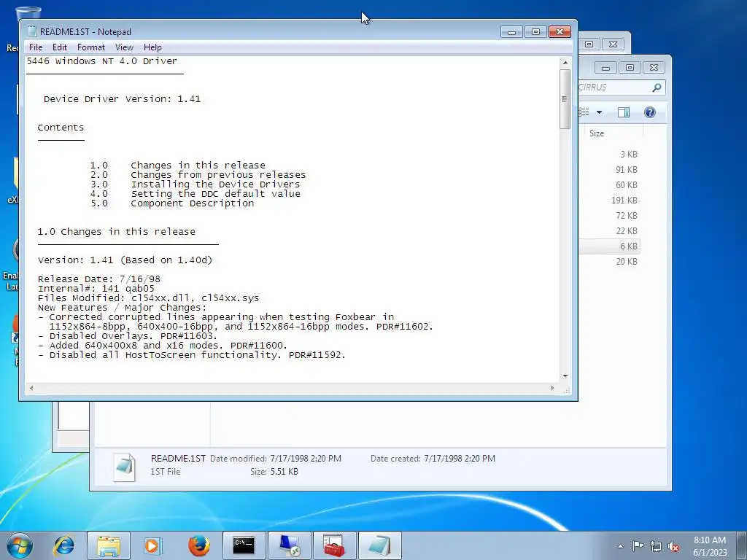
Task: Select the file row sized 191 KB
Action: click(609, 200)
